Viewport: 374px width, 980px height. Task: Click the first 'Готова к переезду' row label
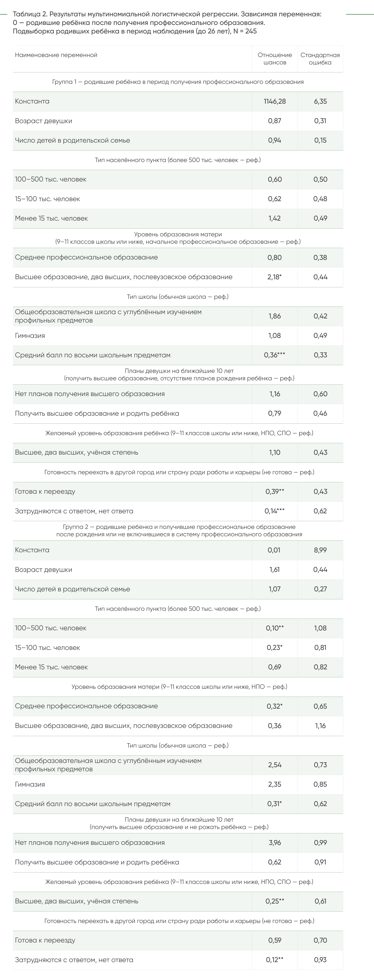(x=45, y=492)
